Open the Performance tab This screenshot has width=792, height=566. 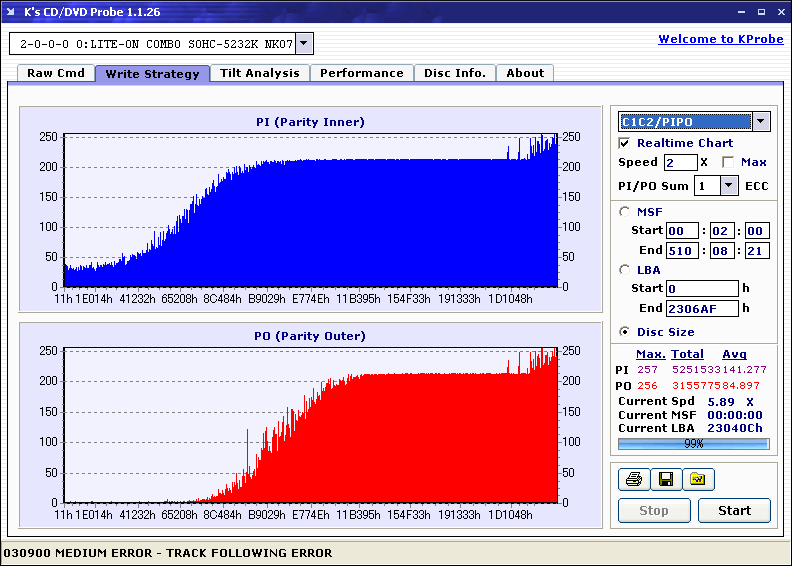[x=362, y=73]
